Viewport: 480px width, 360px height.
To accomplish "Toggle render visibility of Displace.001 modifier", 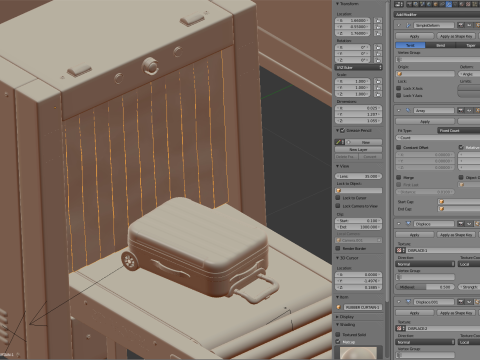I will tap(461, 302).
